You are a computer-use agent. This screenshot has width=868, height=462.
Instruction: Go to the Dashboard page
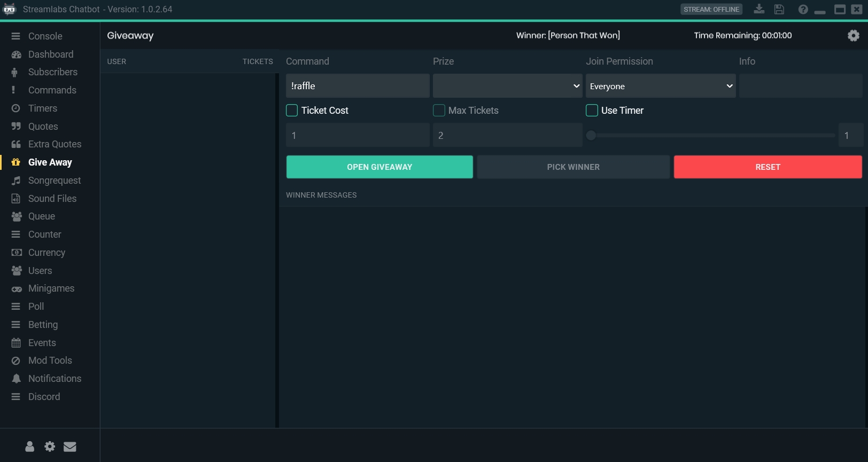tap(50, 54)
